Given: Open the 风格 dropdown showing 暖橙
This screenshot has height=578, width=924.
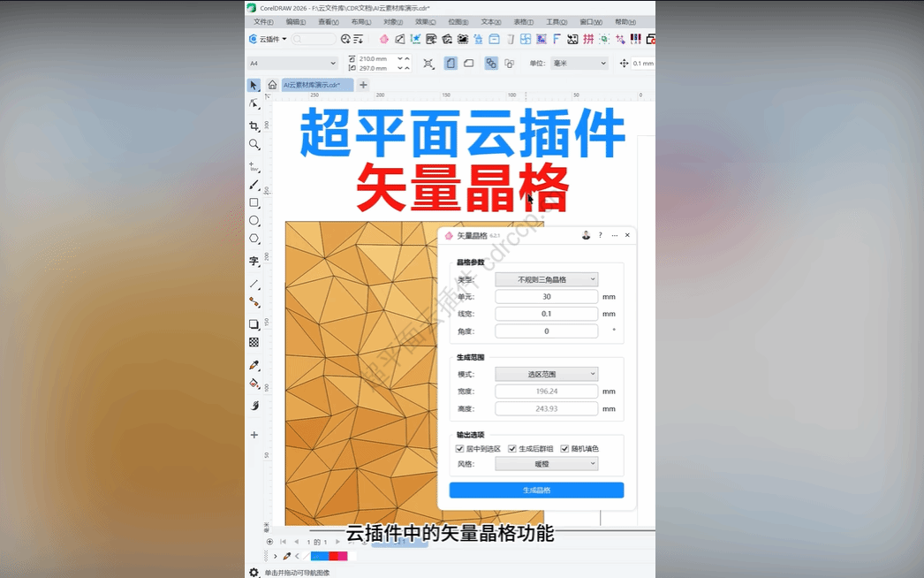Looking at the screenshot, I should (x=547, y=464).
